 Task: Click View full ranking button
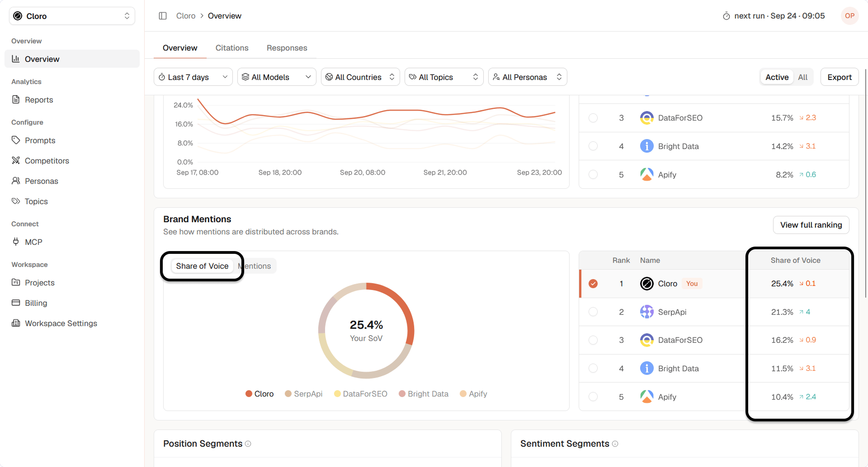(x=811, y=225)
